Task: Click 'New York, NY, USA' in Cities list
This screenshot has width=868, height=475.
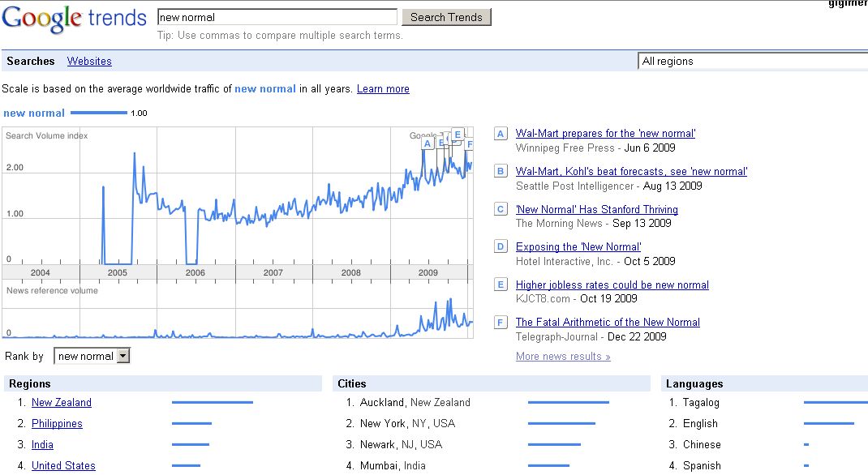Action: click(x=407, y=424)
